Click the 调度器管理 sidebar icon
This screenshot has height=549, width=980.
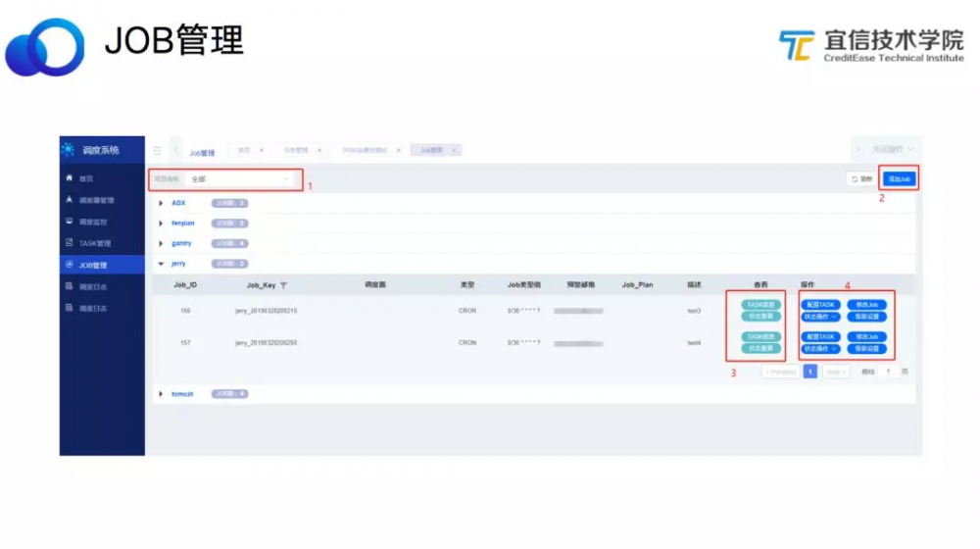tap(70, 199)
